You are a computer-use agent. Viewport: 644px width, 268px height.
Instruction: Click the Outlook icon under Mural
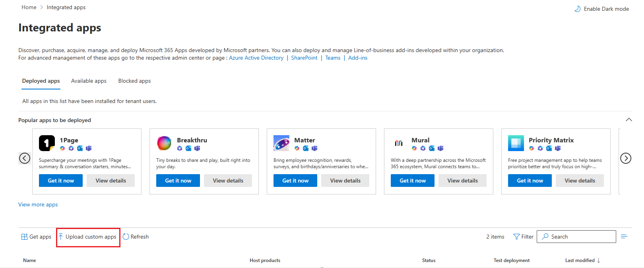pyautogui.click(x=432, y=148)
